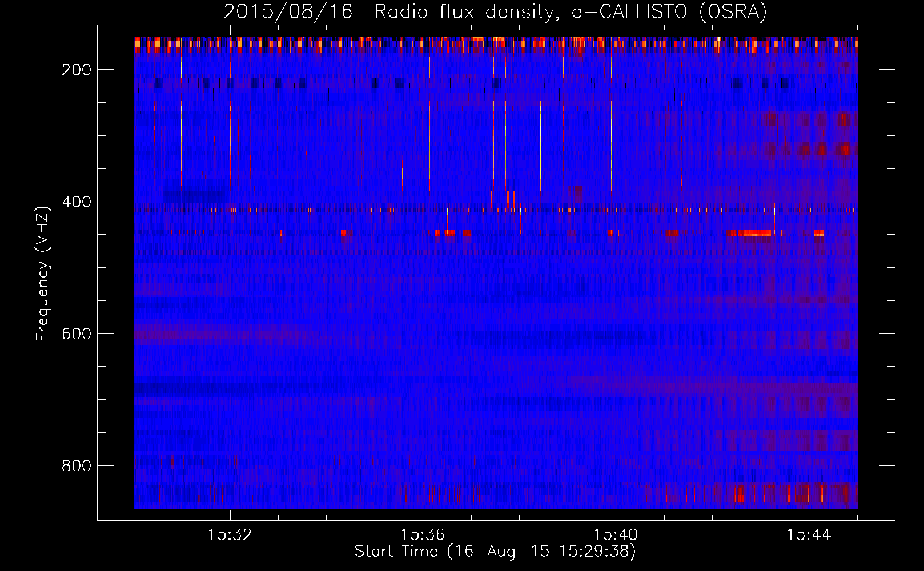
Task: Click the vertical Frequency (MHZ) axis title
Action: pyautogui.click(x=43, y=274)
